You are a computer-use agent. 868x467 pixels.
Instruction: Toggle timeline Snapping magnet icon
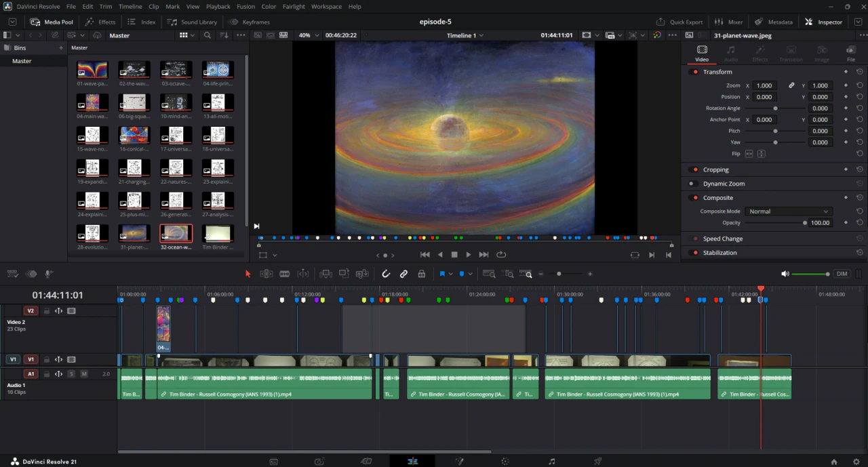click(x=386, y=274)
